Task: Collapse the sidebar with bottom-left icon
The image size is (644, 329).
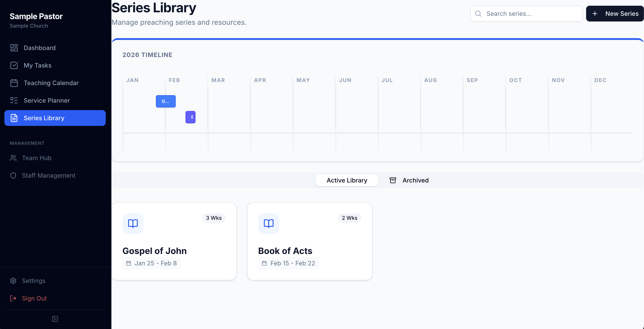Action: click(55, 319)
